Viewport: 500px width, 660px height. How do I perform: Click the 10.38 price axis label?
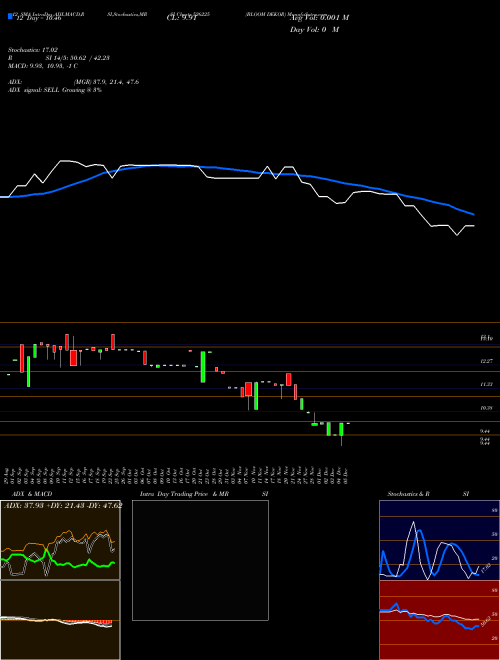pyautogui.click(x=487, y=408)
